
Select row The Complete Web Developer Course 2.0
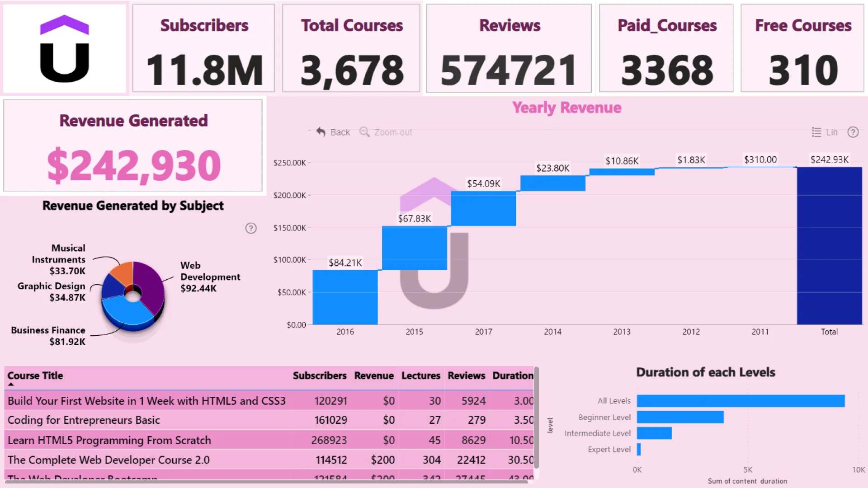coord(269,460)
